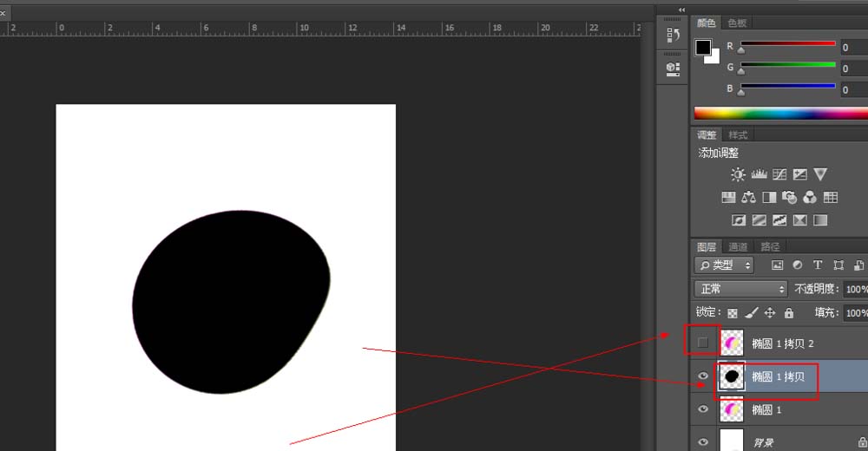Image resolution: width=868 pixels, height=451 pixels.
Task: Add a Levels adjustment
Action: 759,174
